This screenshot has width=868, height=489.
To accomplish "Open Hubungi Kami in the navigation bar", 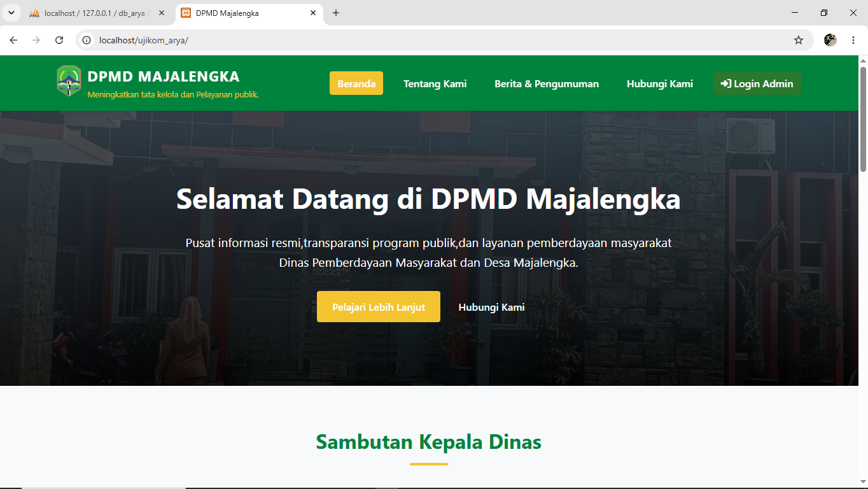I will point(660,83).
